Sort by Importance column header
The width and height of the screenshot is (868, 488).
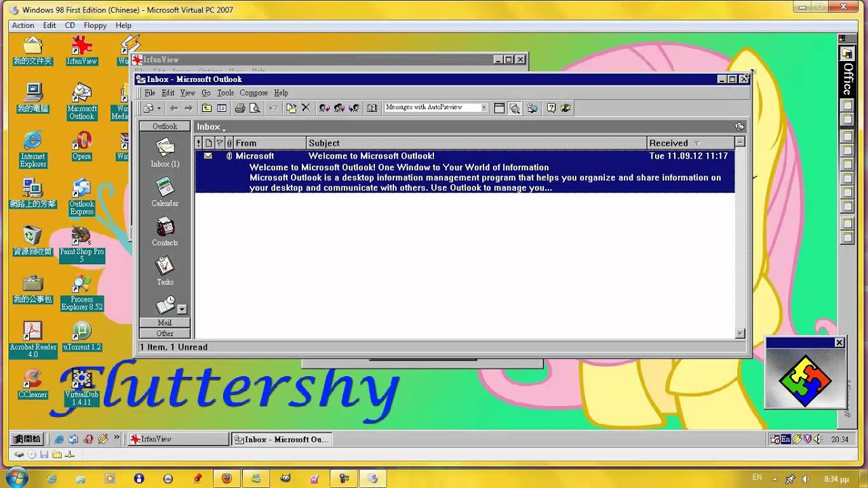coord(199,143)
